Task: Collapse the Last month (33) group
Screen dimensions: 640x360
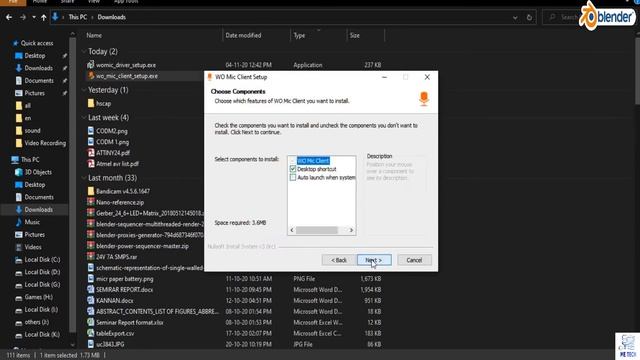Action: click(84, 178)
